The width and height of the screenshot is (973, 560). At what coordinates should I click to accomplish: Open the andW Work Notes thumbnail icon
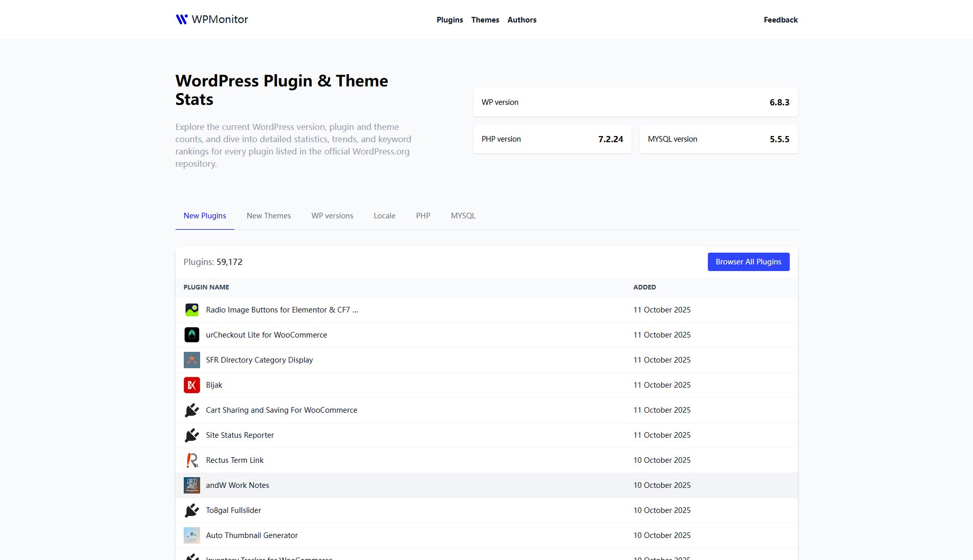[x=192, y=485]
